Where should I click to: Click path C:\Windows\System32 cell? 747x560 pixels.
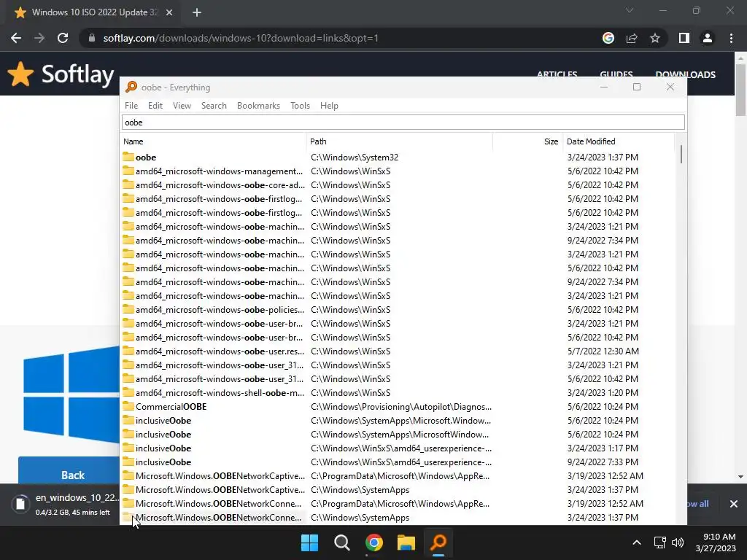[x=355, y=157]
